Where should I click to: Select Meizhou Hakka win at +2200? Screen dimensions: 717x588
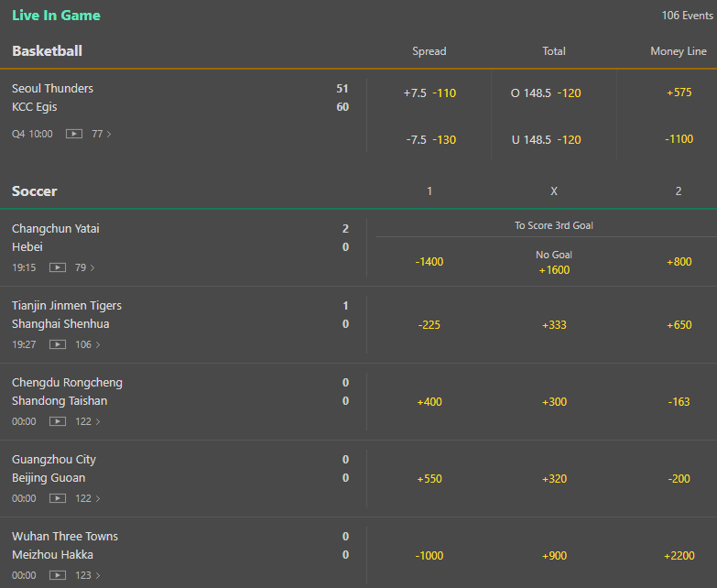[x=679, y=556]
